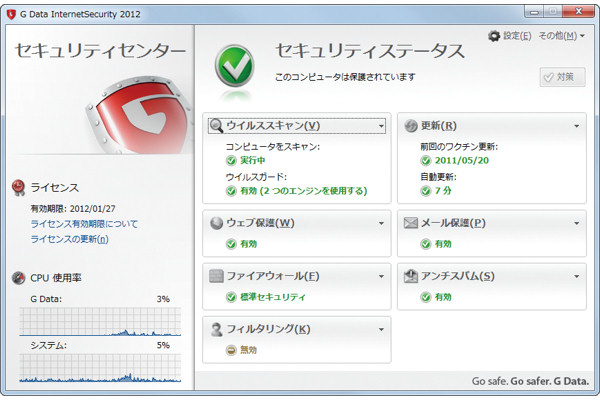This screenshot has width=600, height=400.
Task: Expand the ウイルススキャン dropdown arrow
Action: [x=382, y=127]
